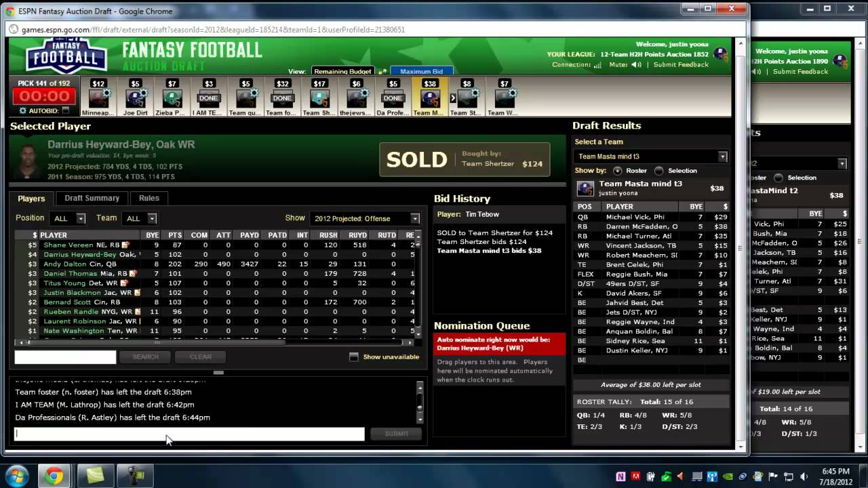Open Adobe tray icon

coord(635,476)
